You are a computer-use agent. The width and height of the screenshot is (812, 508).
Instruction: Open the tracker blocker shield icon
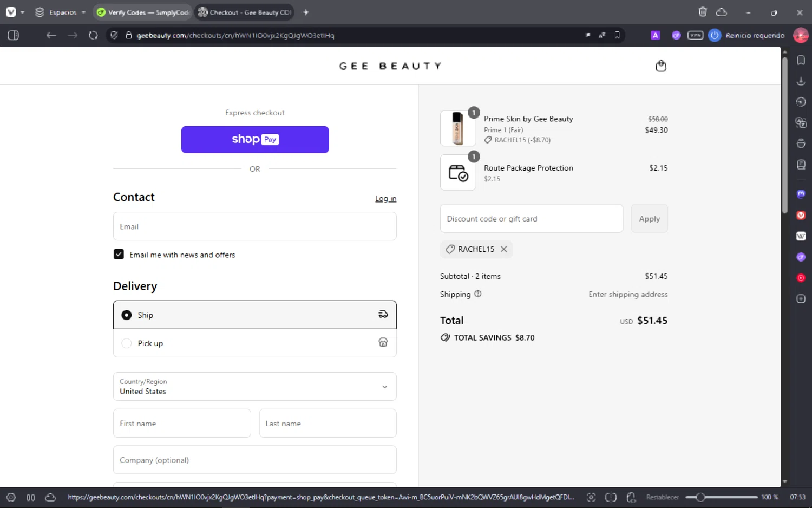coord(114,35)
